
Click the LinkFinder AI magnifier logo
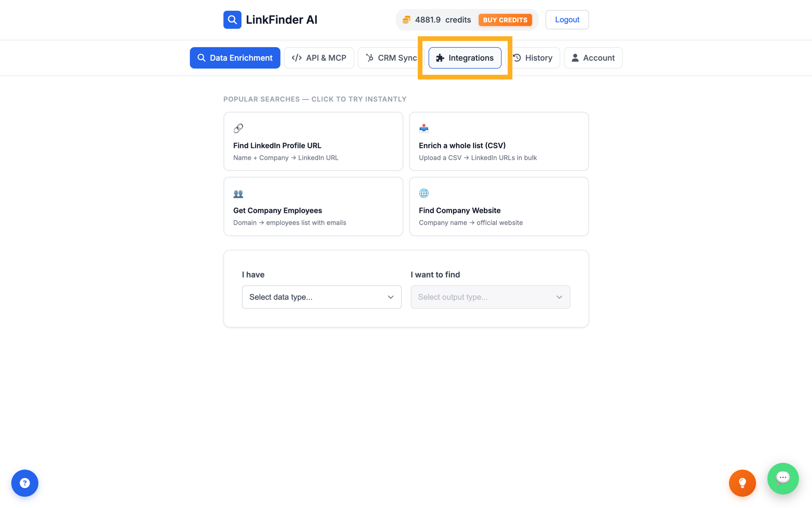tap(232, 20)
